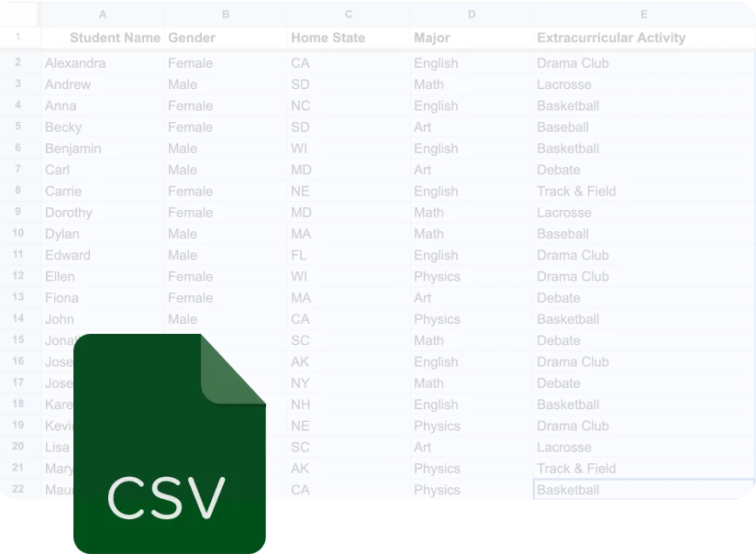Select the cell containing Carl
This screenshot has height=554, width=756.
click(103, 170)
